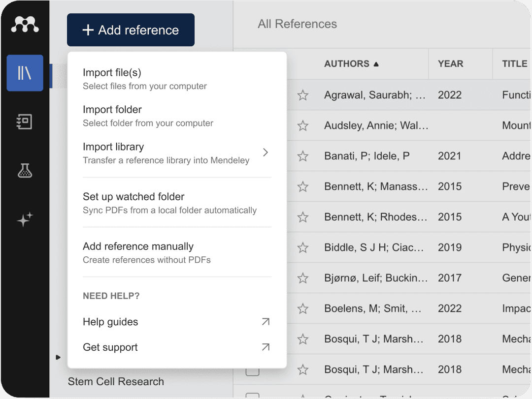Open the Stem Cell Research collection
The image size is (532, 399).
click(x=116, y=381)
